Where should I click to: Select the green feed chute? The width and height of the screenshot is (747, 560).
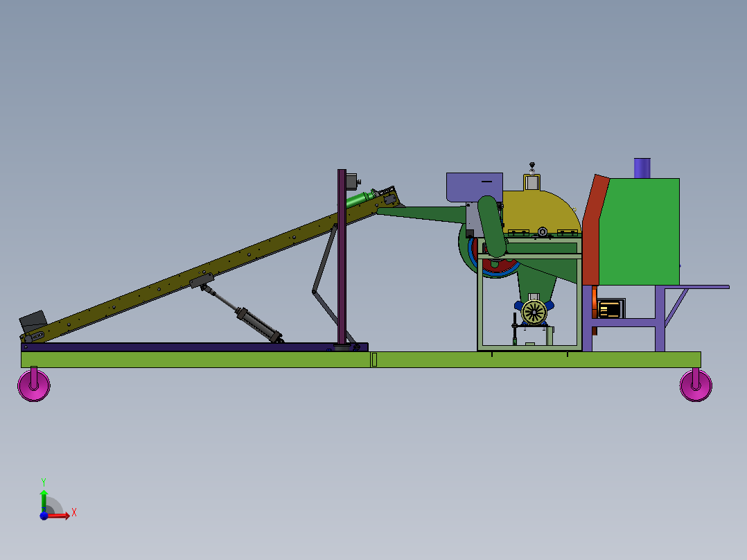(x=421, y=214)
